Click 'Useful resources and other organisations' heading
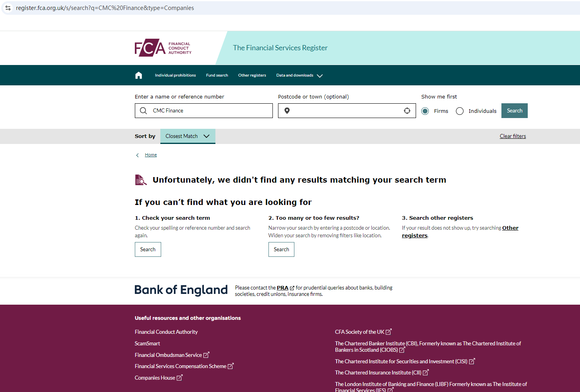Screen dimensions: 580x392 click(x=188, y=318)
